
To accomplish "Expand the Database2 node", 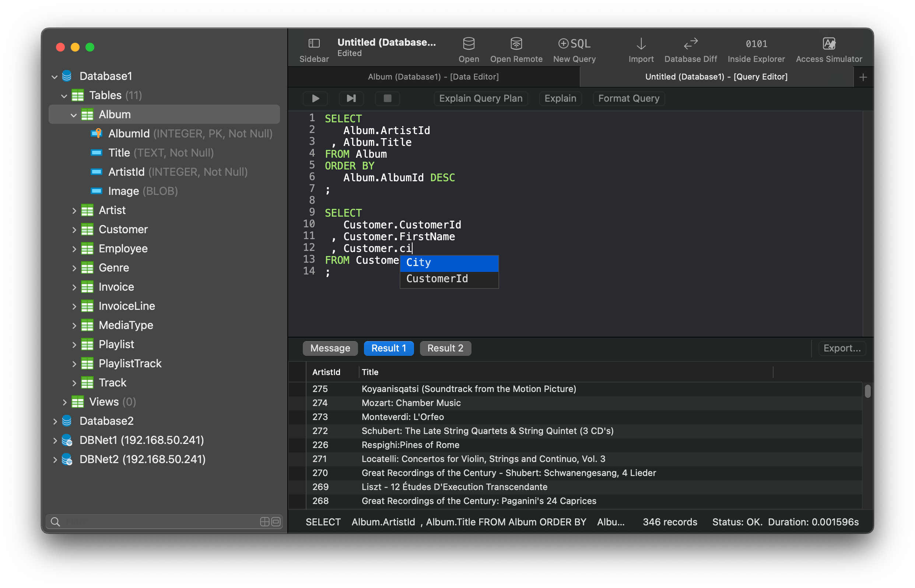I will [x=55, y=421].
